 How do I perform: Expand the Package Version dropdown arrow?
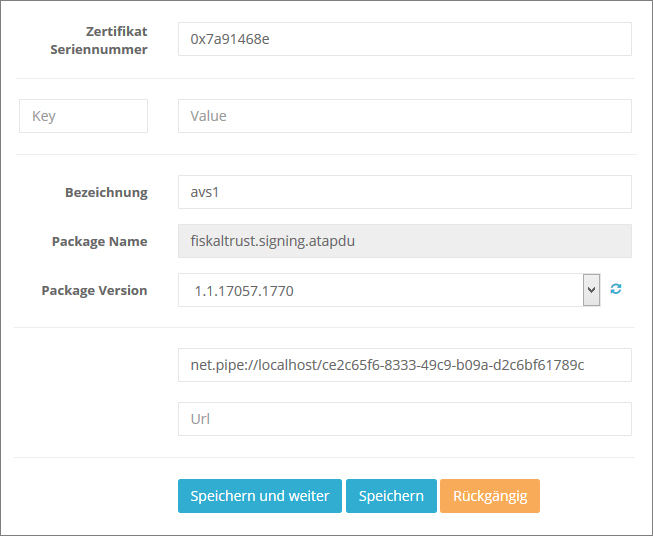coord(591,290)
